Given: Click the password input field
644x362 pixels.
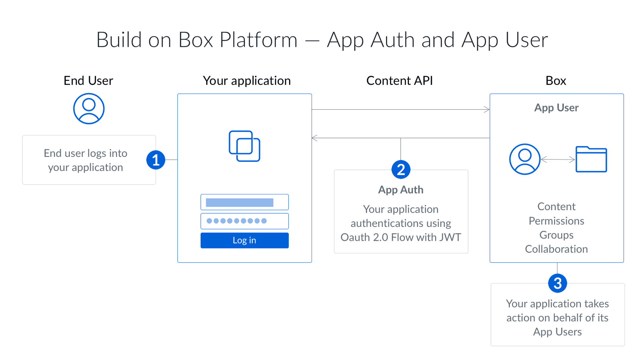Looking at the screenshot, I should pos(244,221).
